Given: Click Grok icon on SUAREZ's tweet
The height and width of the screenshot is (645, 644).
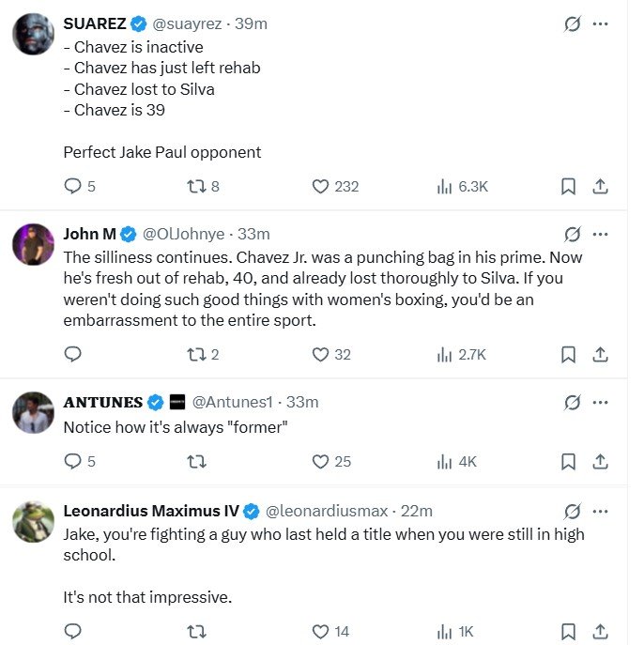Looking at the screenshot, I should (x=572, y=23).
